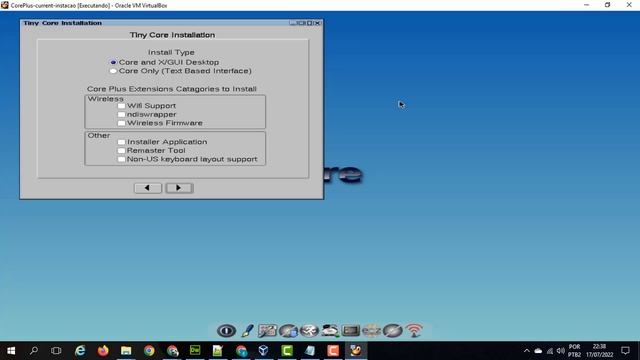The width and height of the screenshot is (640, 360).
Task: Open the Mount Tool drive icon in the dock
Action: (330, 331)
